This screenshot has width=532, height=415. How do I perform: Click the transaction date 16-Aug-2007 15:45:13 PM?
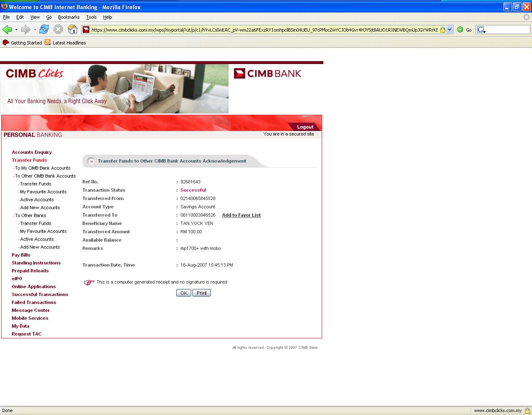(207, 265)
